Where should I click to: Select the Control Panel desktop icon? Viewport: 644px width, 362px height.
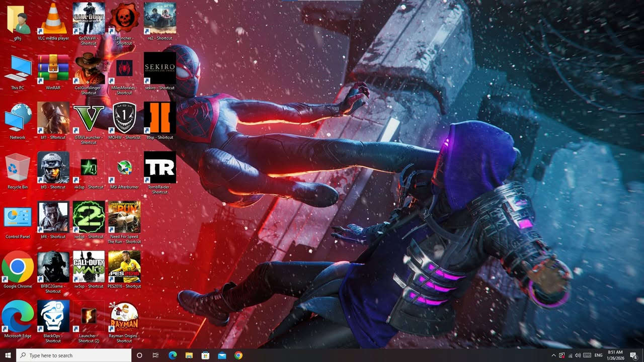18,217
